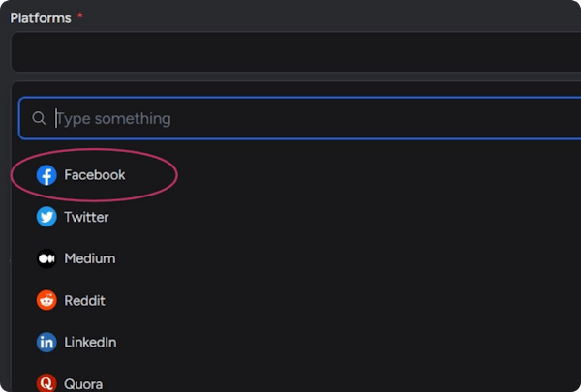This screenshot has height=392, width=581.
Task: Click the red required asterisk
Action: click(x=79, y=18)
